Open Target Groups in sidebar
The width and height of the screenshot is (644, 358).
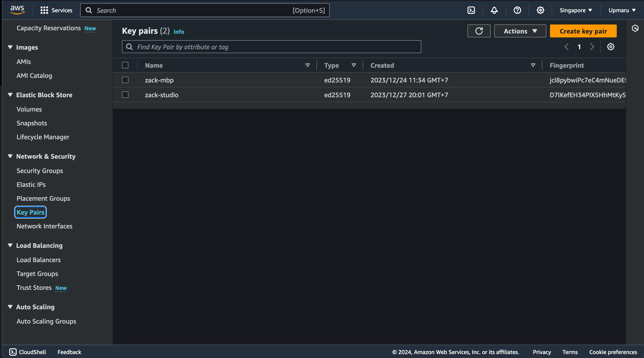pyautogui.click(x=37, y=274)
